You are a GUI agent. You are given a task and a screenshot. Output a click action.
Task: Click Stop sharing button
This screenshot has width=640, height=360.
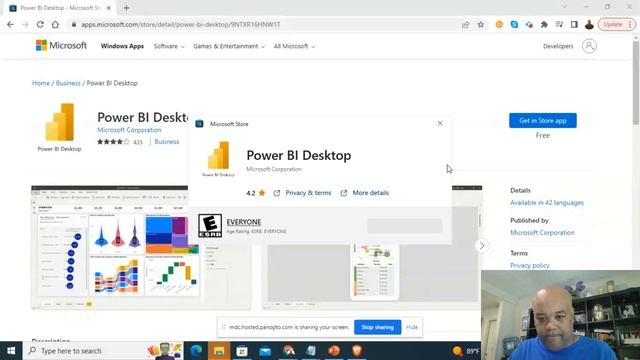pos(378,327)
